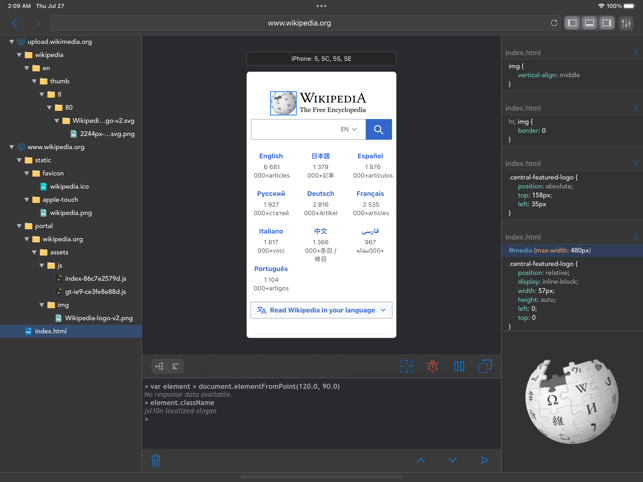This screenshot has width=643, height=482.
Task: Open the 中文 Wikipedia link
Action: [x=321, y=231]
